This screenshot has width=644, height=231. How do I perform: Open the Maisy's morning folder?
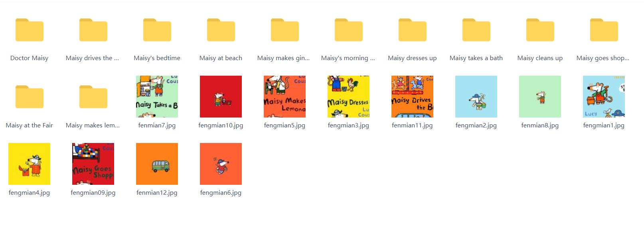pyautogui.click(x=348, y=30)
